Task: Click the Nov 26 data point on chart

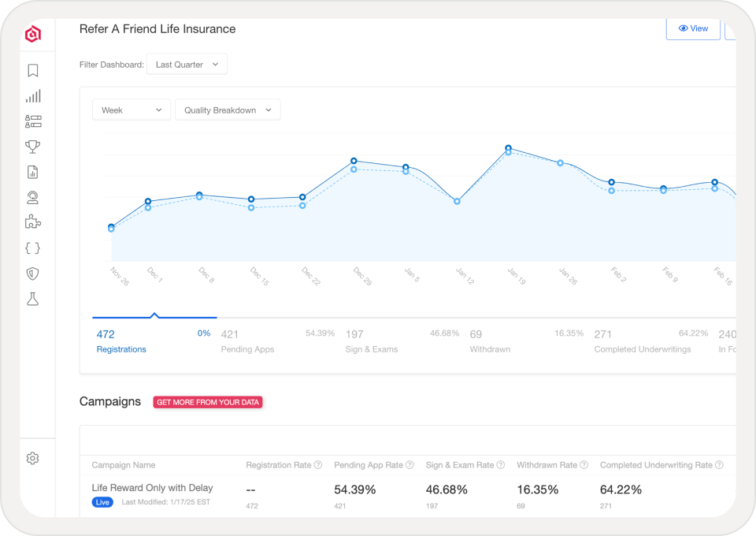Action: click(x=111, y=227)
